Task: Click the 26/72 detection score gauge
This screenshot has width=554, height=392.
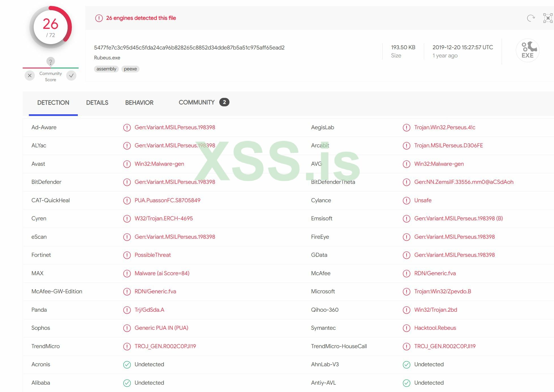Action: point(51,27)
